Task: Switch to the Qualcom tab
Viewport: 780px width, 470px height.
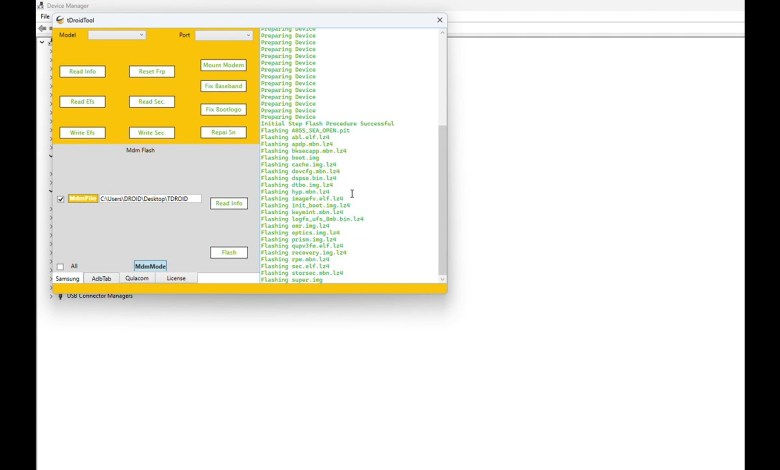Action: (x=136, y=278)
